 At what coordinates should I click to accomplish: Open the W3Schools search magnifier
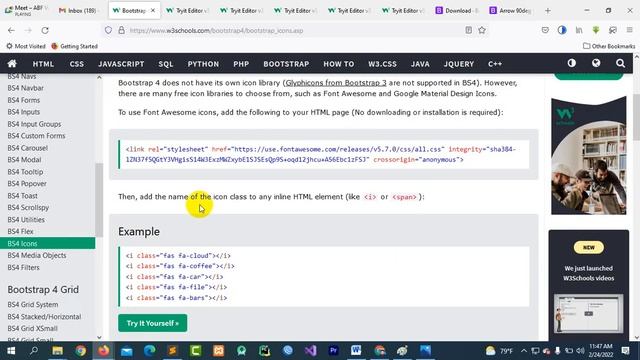point(620,63)
